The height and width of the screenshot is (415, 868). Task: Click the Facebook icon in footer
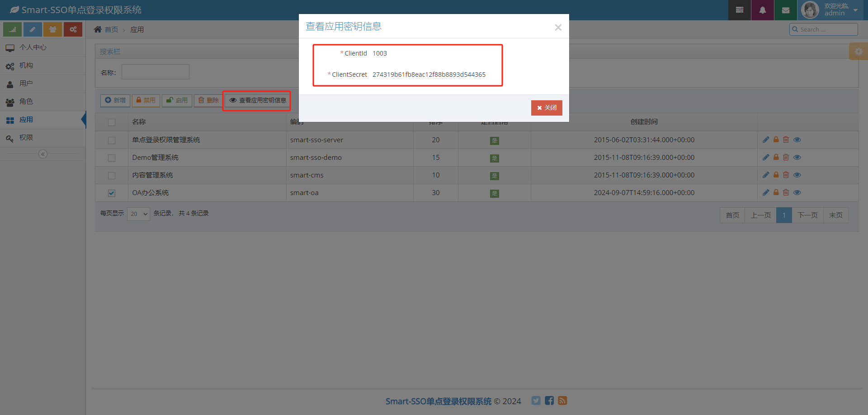pyautogui.click(x=549, y=401)
